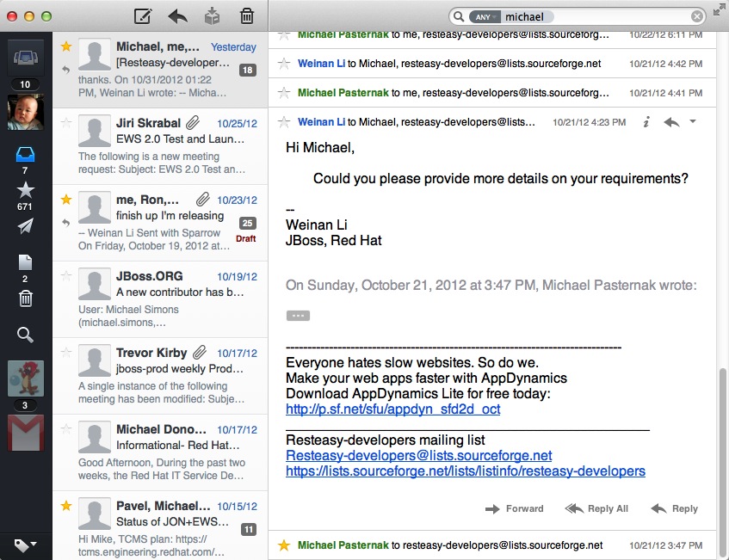729x560 pixels.
Task: Open the blue Inbox folder icon
Action: [x=25, y=154]
